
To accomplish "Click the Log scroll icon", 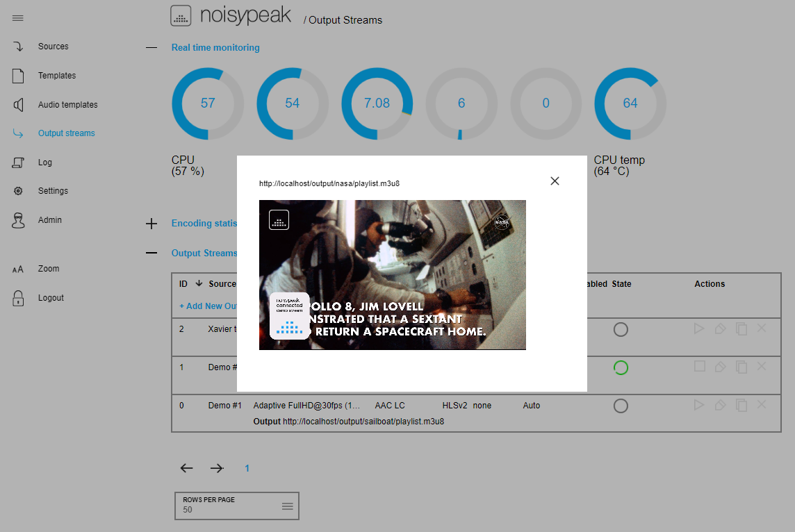I will pyautogui.click(x=18, y=163).
